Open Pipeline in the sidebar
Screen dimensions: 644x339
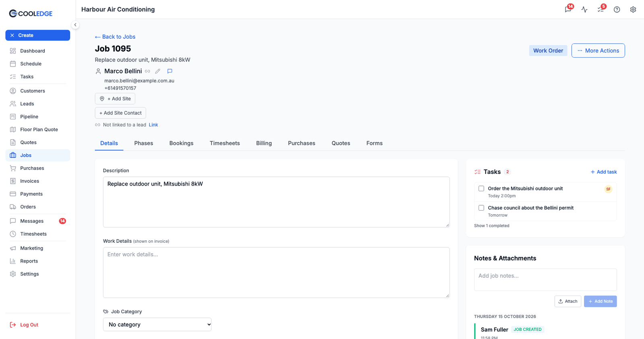click(38, 117)
